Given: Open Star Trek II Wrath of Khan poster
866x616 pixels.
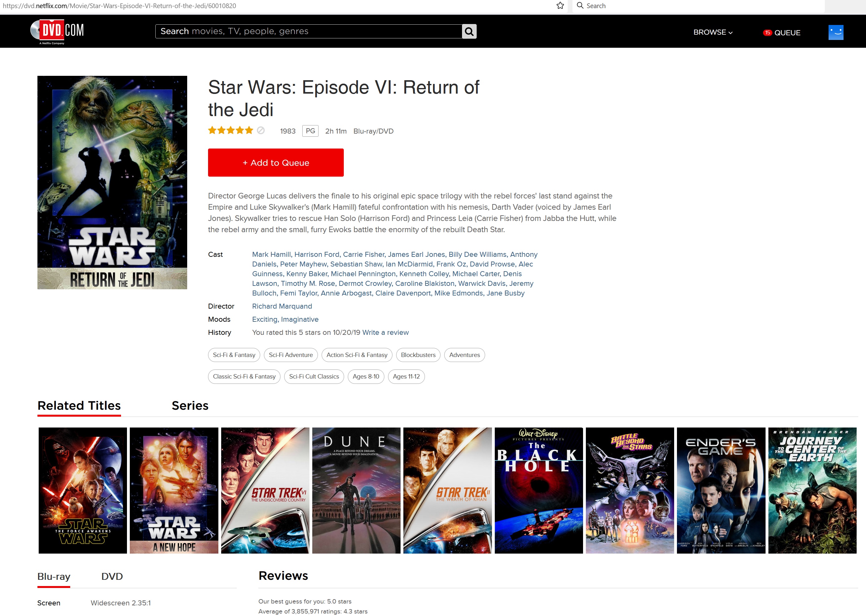Looking at the screenshot, I should (447, 491).
